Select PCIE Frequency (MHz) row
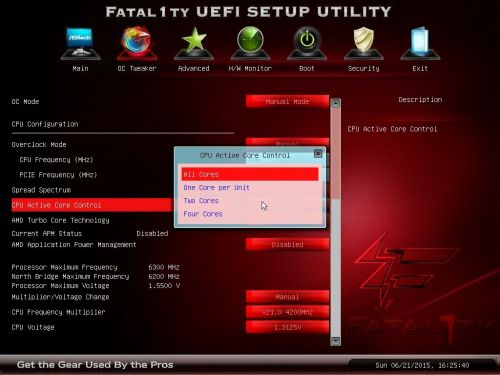 click(x=58, y=175)
